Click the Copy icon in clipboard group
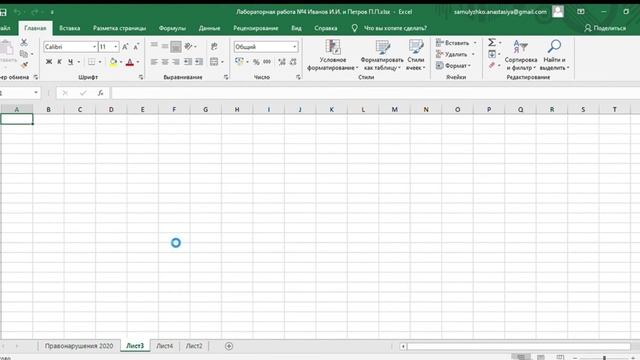640x360 pixels. click(24, 54)
